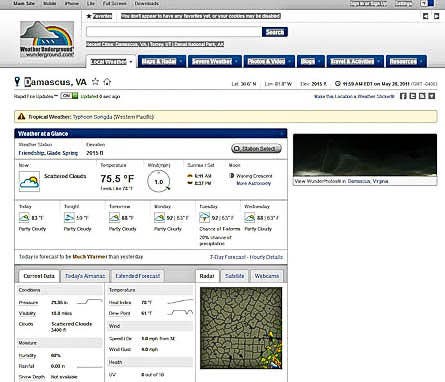Open the Tuesday chance of storms icon

204,218
